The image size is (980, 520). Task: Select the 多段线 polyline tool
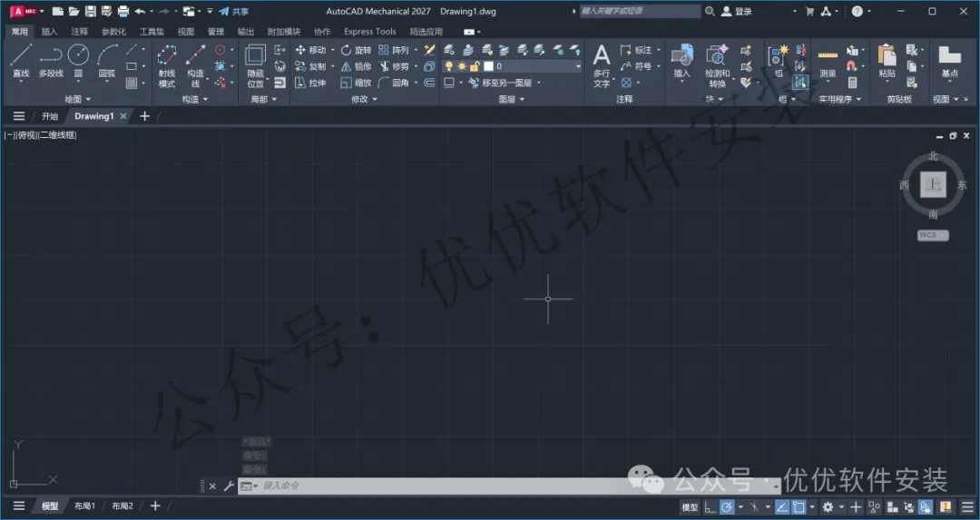click(51, 61)
